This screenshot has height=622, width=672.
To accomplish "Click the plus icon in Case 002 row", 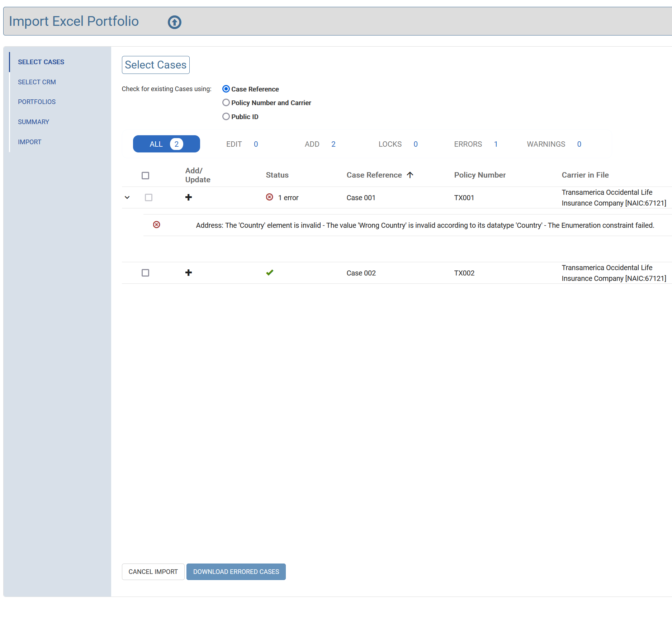I will [189, 273].
